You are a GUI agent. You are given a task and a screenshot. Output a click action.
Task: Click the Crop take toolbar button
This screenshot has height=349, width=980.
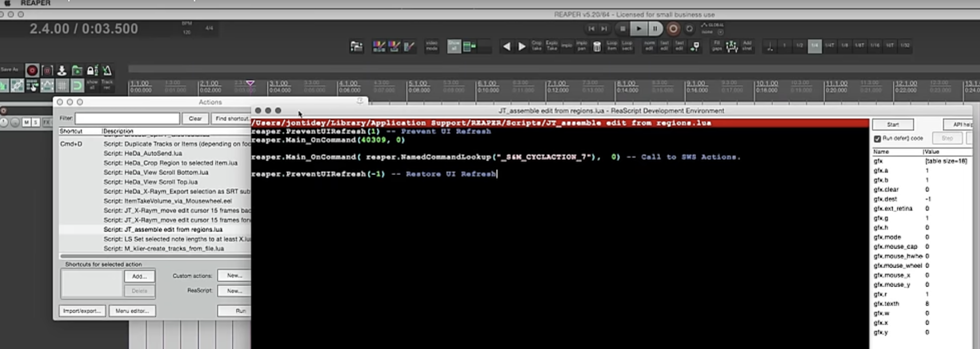pyautogui.click(x=537, y=46)
